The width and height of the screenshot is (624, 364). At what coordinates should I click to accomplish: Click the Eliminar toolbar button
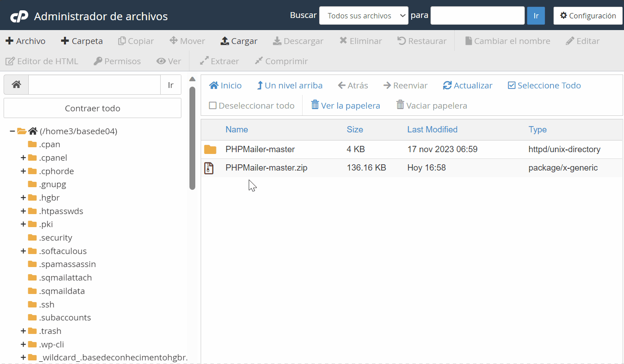coord(360,41)
